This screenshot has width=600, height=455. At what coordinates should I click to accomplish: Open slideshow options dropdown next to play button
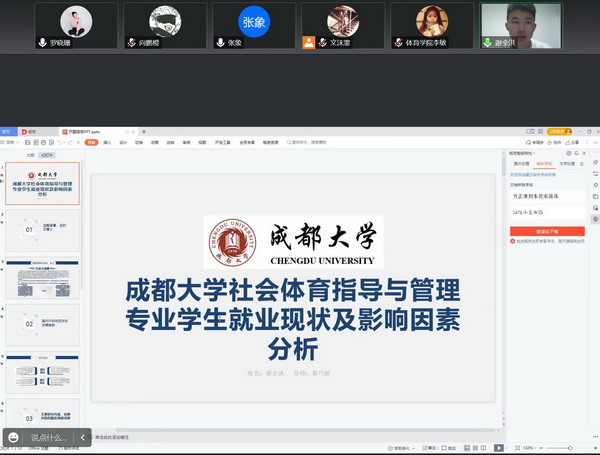(x=506, y=448)
